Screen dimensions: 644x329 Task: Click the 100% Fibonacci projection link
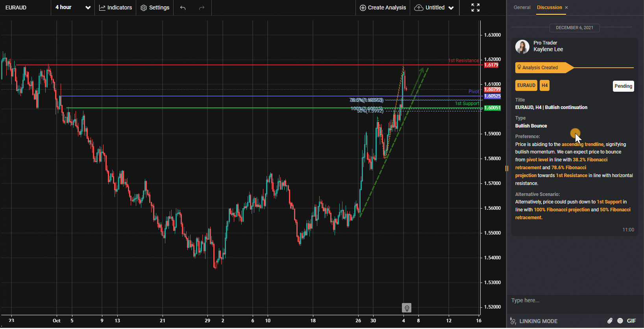(x=562, y=210)
